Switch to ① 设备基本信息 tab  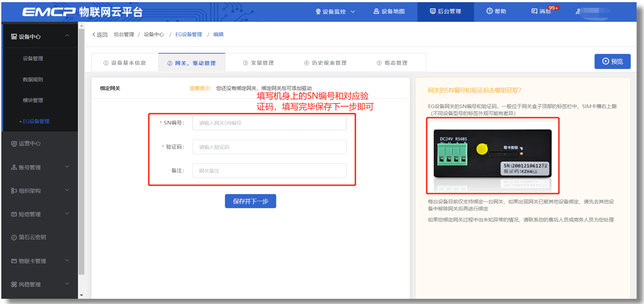pyautogui.click(x=125, y=63)
